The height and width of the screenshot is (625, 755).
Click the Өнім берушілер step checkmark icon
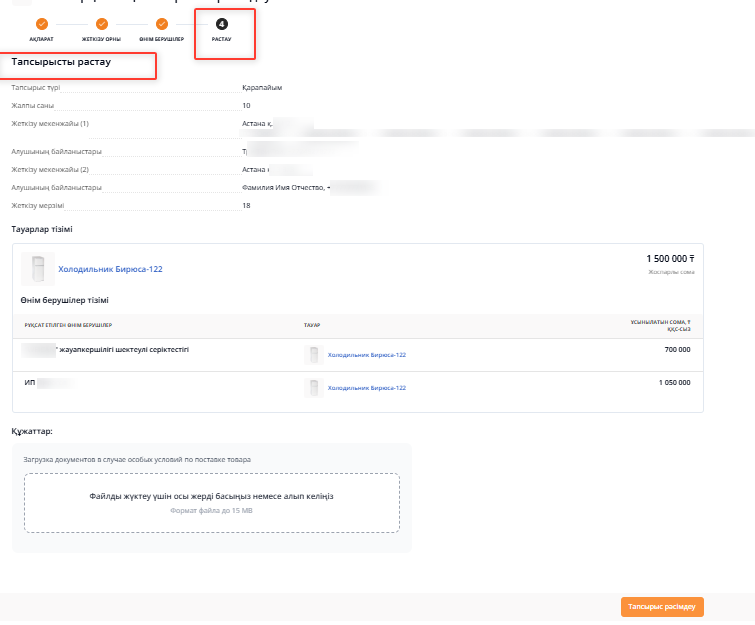tap(161, 23)
